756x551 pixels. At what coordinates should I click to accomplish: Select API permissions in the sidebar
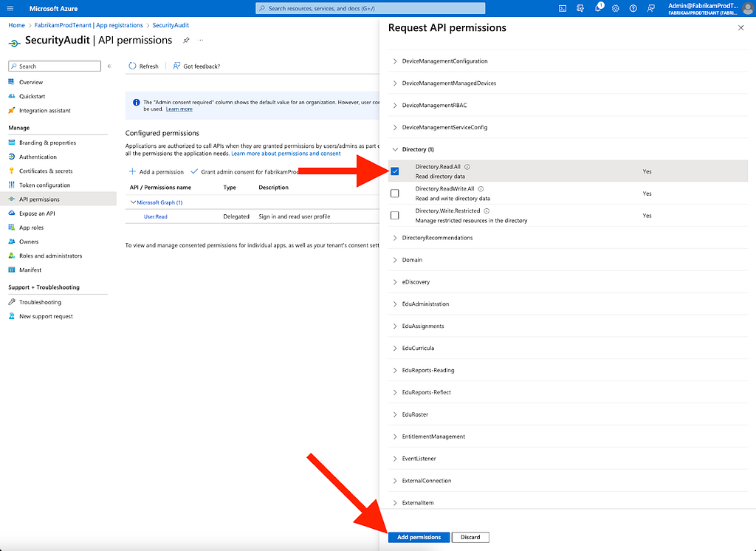[58, 199]
